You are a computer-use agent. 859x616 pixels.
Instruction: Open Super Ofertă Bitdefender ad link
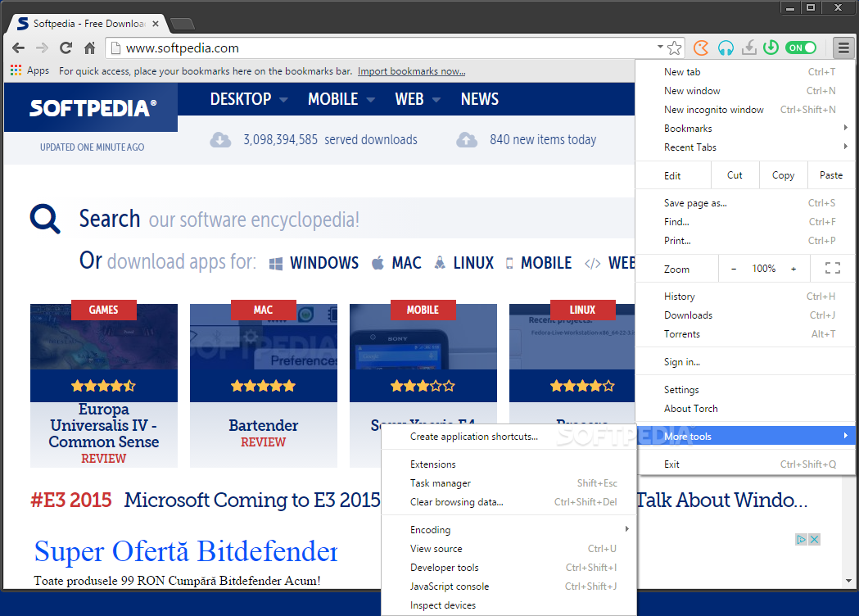point(186,551)
